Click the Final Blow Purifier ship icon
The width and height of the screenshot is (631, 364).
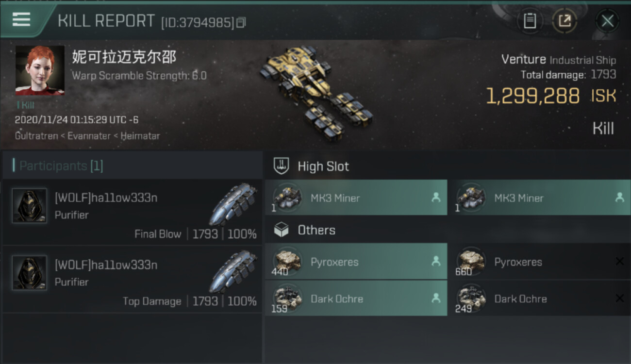click(233, 204)
